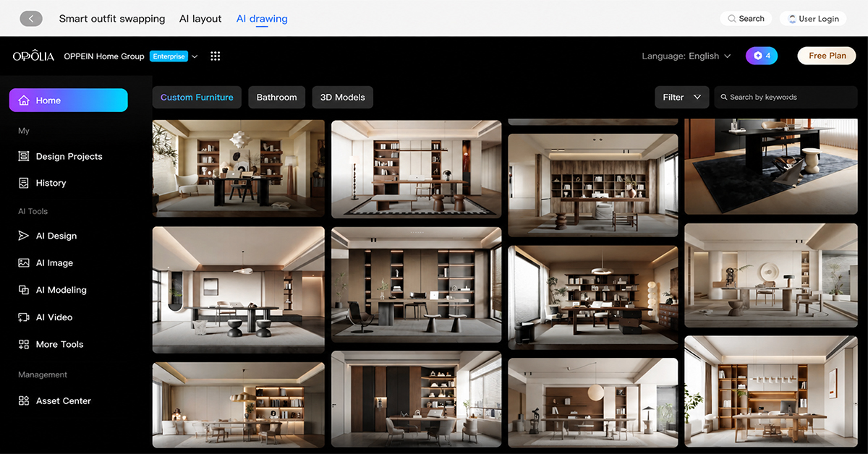Click the AI Design paper-plane icon
This screenshot has width=868, height=454.
point(24,236)
